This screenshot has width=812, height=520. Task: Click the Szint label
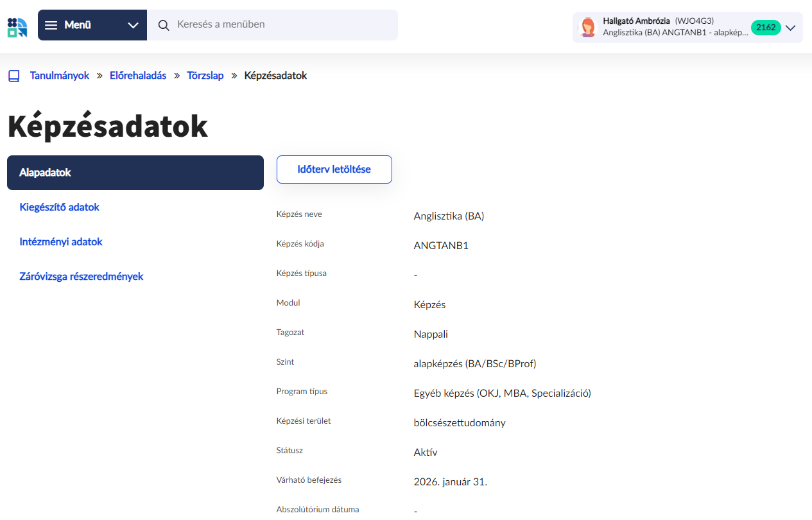(x=285, y=362)
